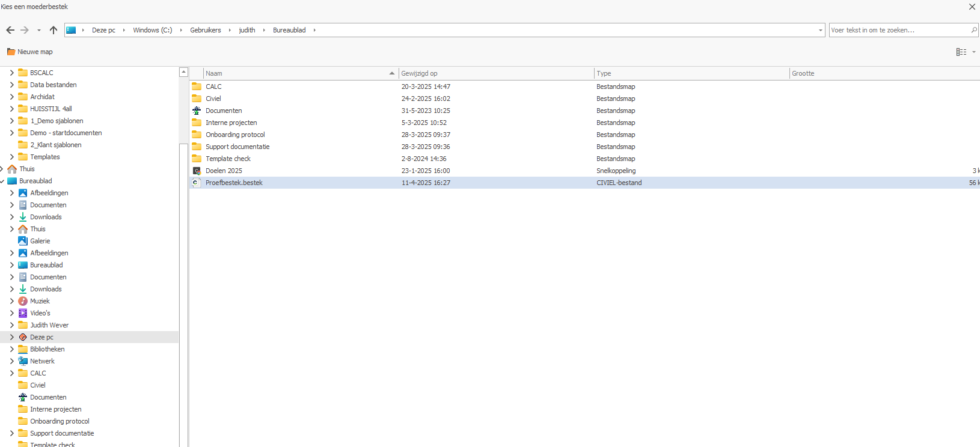The image size is (980, 447).
Task: Select the Documenten folder icon in list
Action: click(197, 111)
